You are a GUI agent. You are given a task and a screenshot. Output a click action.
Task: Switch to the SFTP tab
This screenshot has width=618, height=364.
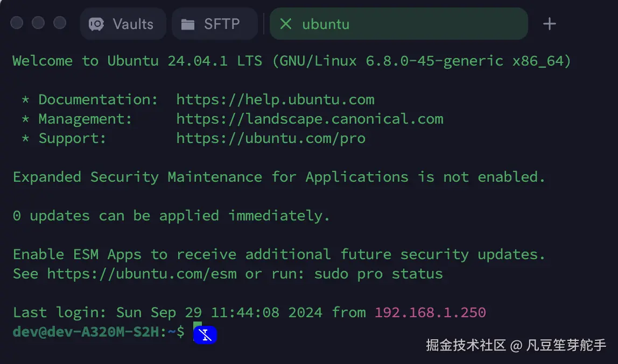tap(214, 24)
